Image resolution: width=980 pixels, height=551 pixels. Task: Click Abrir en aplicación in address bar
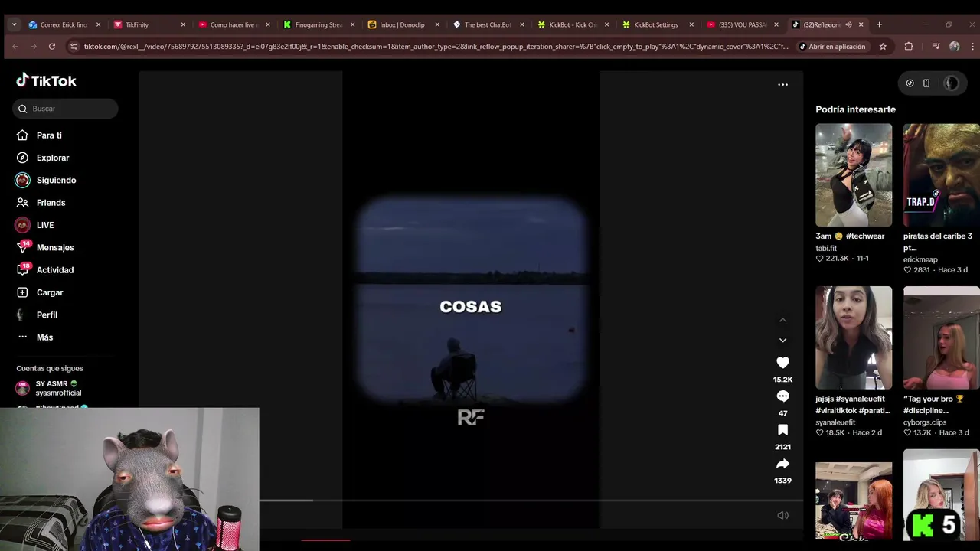[832, 47]
